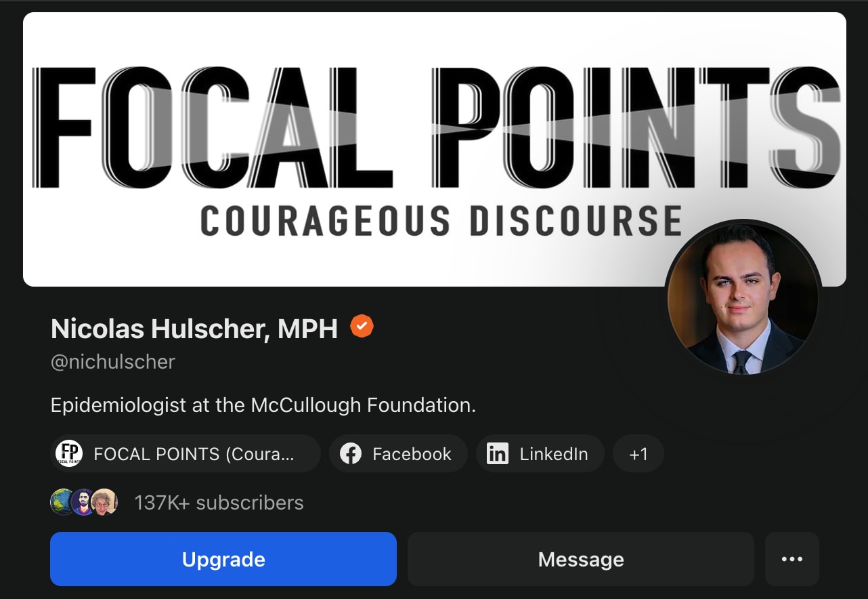This screenshot has height=599, width=868.
Task: Open the LinkedIn link text
Action: coord(554,454)
